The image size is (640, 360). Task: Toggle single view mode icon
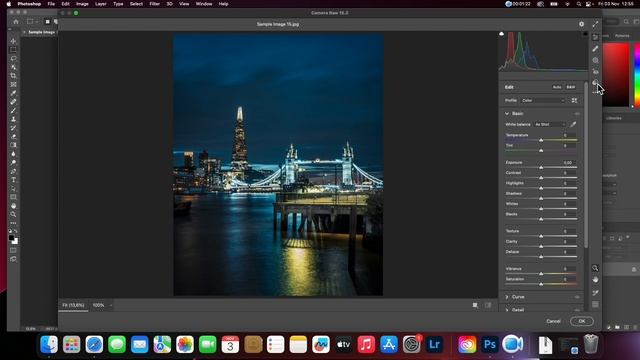[475, 305]
